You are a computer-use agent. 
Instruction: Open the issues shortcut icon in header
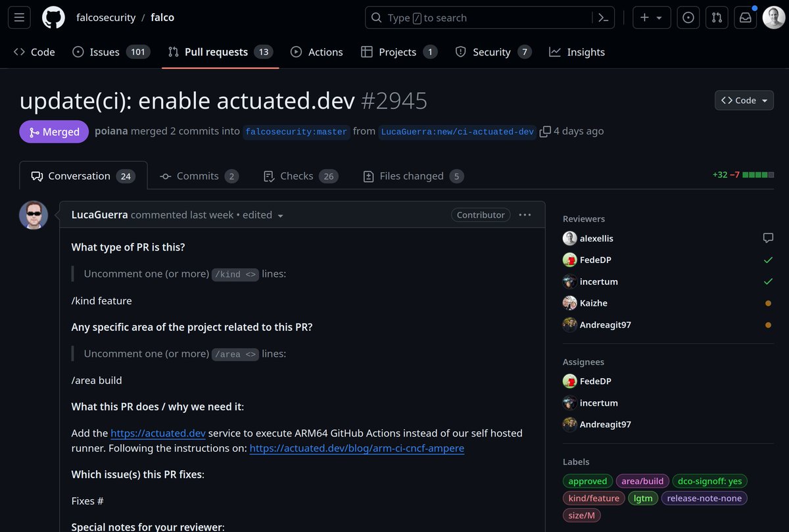point(688,18)
